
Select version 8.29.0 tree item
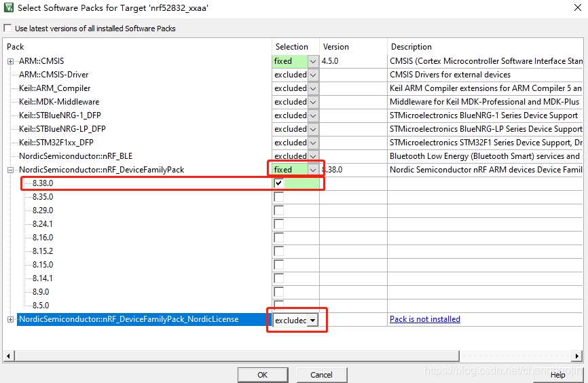[43, 210]
